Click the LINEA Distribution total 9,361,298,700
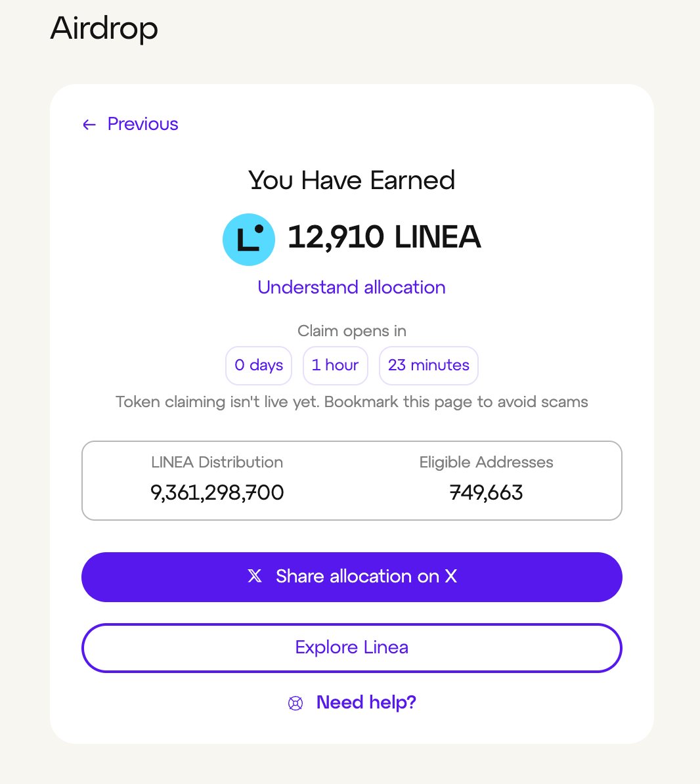This screenshot has height=784, width=700. point(217,493)
